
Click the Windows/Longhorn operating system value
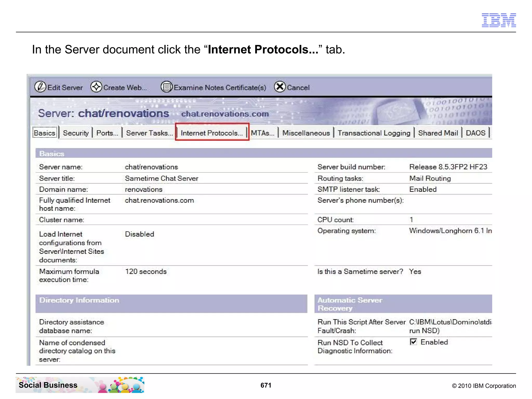(450, 231)
